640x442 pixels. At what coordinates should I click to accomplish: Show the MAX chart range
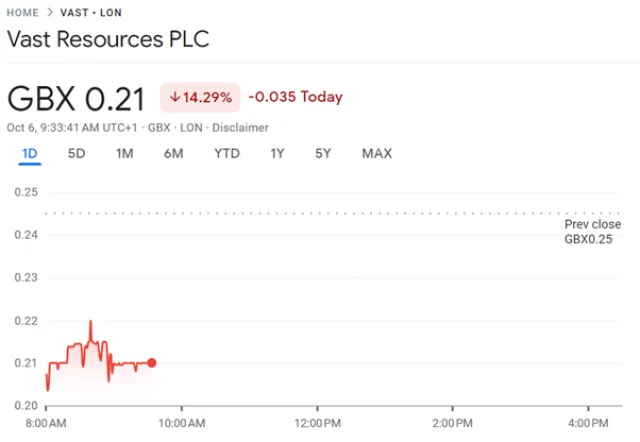377,153
